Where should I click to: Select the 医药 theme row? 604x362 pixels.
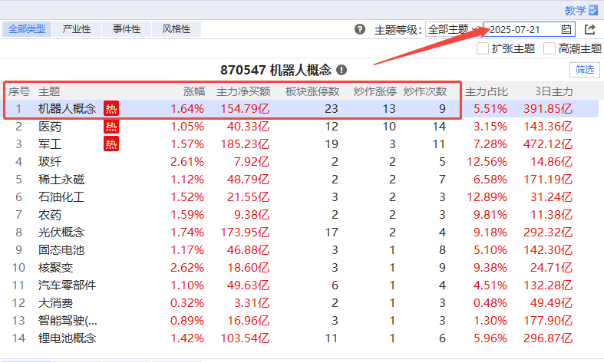299,127
